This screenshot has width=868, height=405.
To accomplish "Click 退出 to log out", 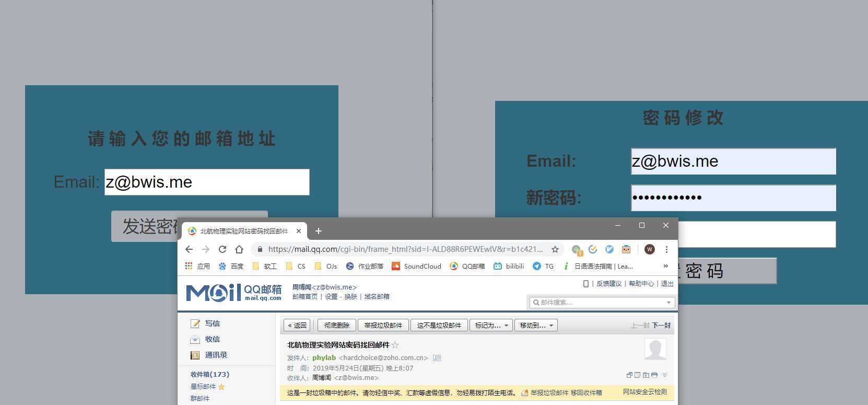I will click(x=667, y=284).
